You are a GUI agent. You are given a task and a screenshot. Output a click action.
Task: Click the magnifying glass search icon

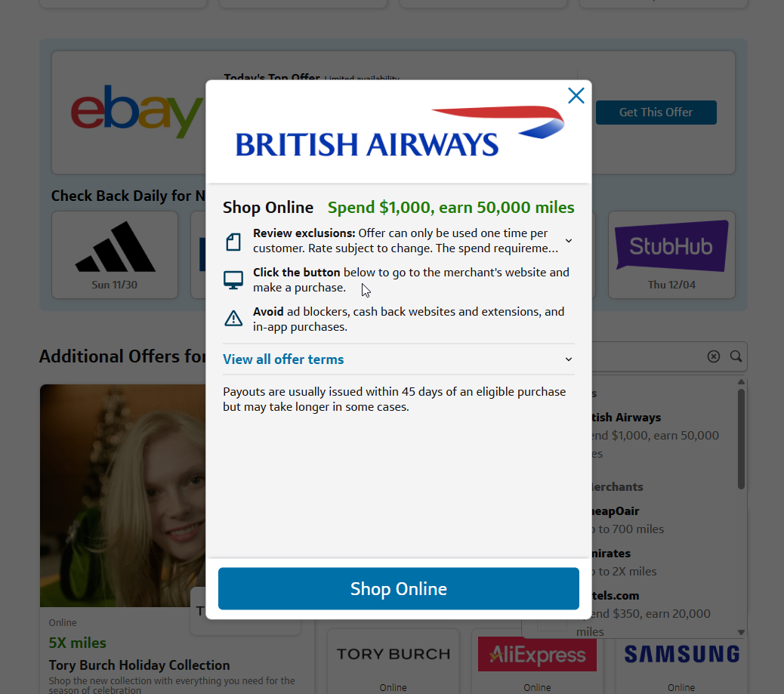point(736,356)
